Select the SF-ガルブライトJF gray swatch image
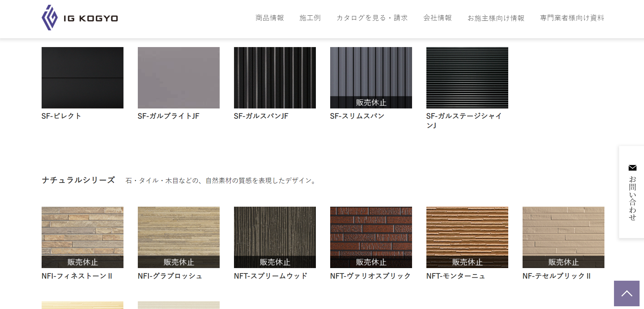The width and height of the screenshot is (644, 309). (179, 78)
